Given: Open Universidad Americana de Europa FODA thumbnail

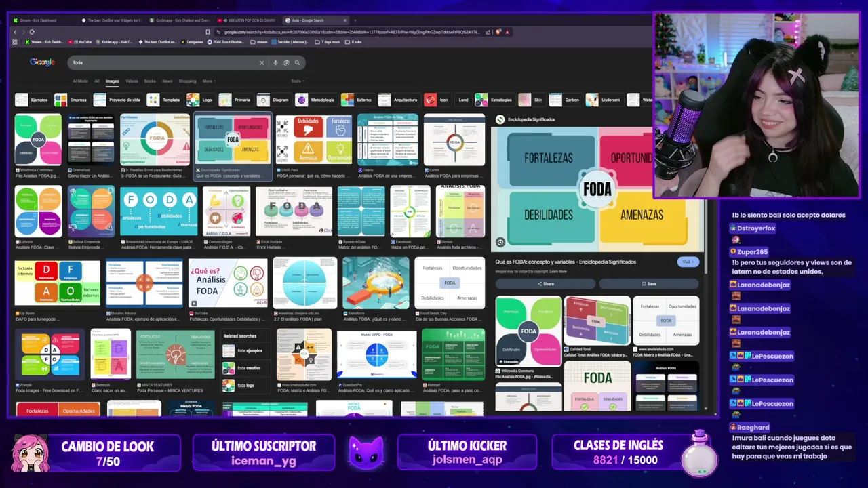Looking at the screenshot, I should (x=159, y=211).
